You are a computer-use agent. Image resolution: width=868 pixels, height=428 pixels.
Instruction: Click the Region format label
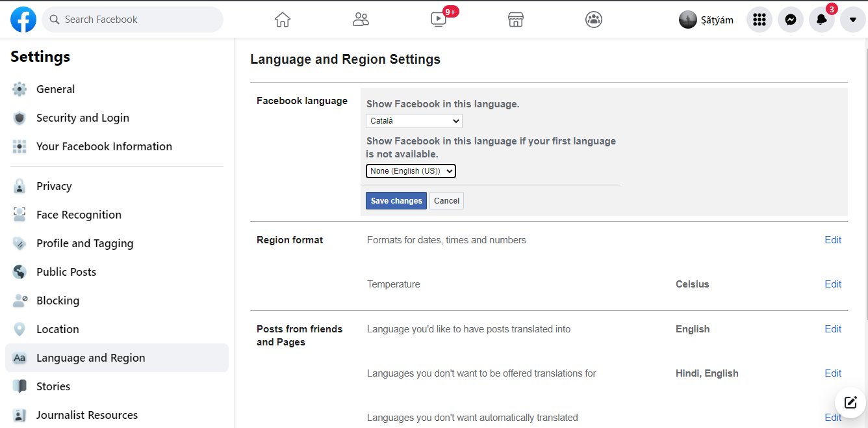[x=290, y=240]
